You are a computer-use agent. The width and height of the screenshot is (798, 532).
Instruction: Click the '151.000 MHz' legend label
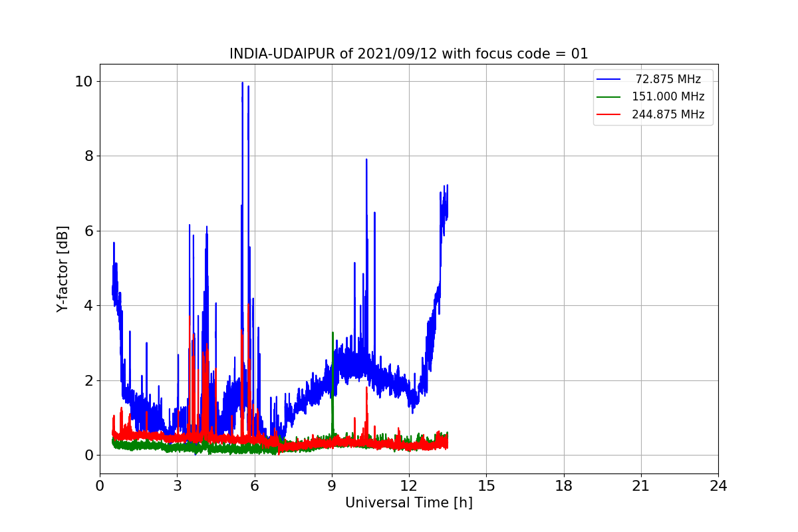(x=668, y=96)
